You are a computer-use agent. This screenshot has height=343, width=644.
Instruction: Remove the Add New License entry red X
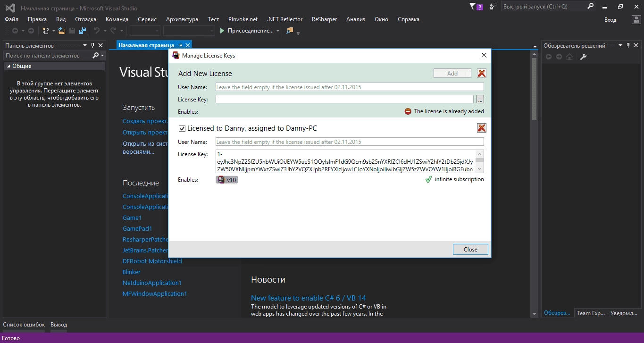tap(481, 73)
